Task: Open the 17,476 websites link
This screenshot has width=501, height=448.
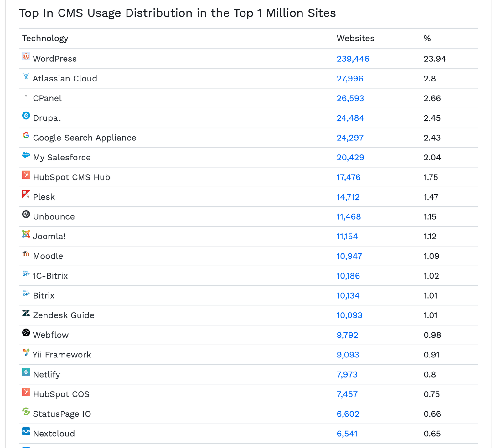Action: coord(349,177)
